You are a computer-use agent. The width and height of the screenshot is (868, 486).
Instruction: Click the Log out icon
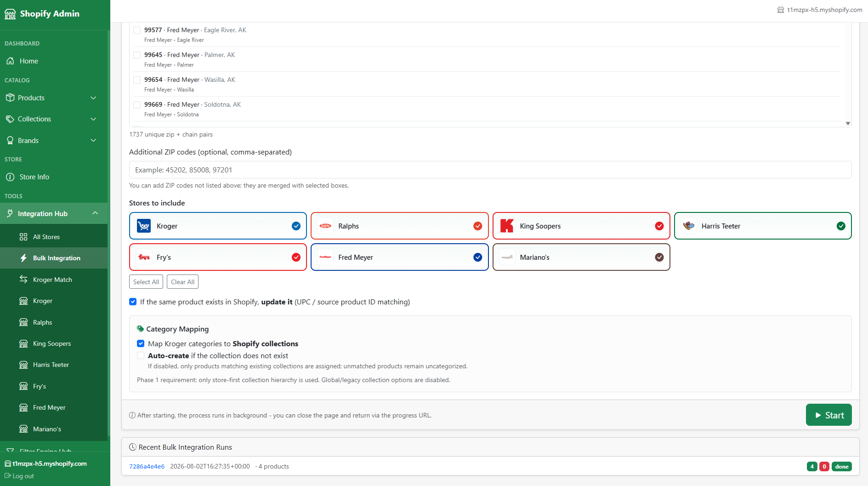tap(8, 476)
